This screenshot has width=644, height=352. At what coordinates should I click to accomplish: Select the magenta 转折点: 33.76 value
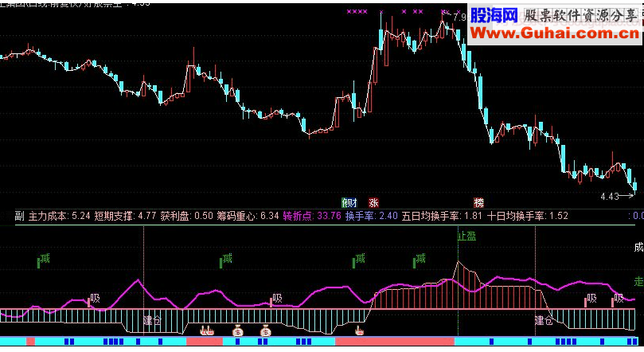312,216
